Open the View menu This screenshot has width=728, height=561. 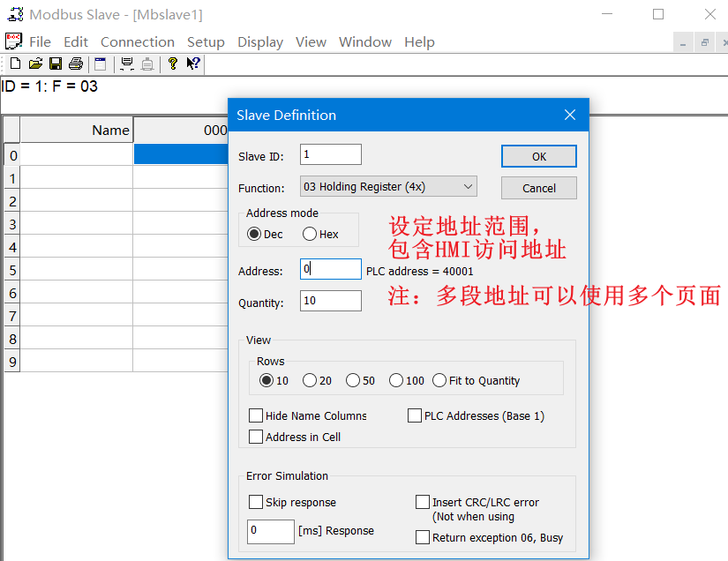[x=311, y=41]
